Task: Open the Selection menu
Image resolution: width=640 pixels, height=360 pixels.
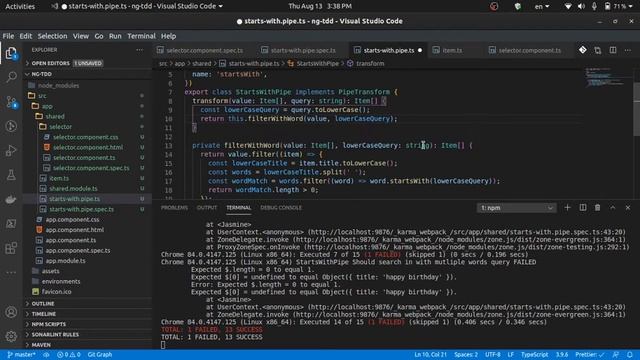Action: tap(52, 36)
